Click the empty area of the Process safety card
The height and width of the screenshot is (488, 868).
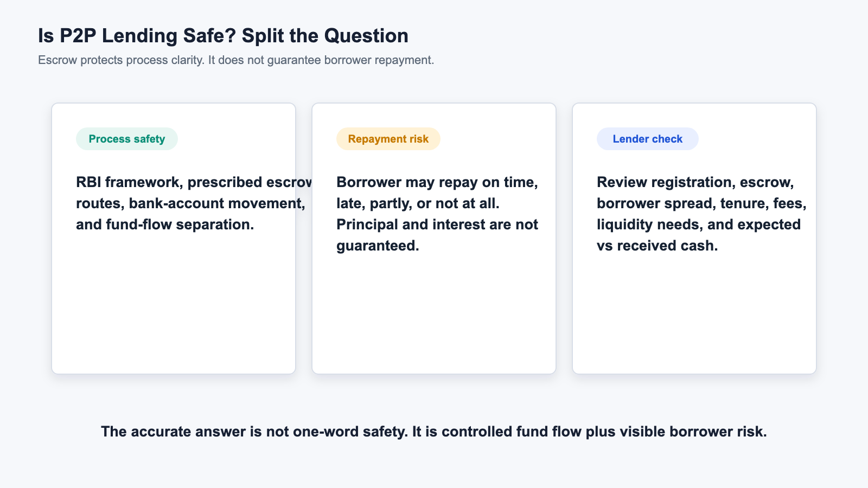point(174,304)
